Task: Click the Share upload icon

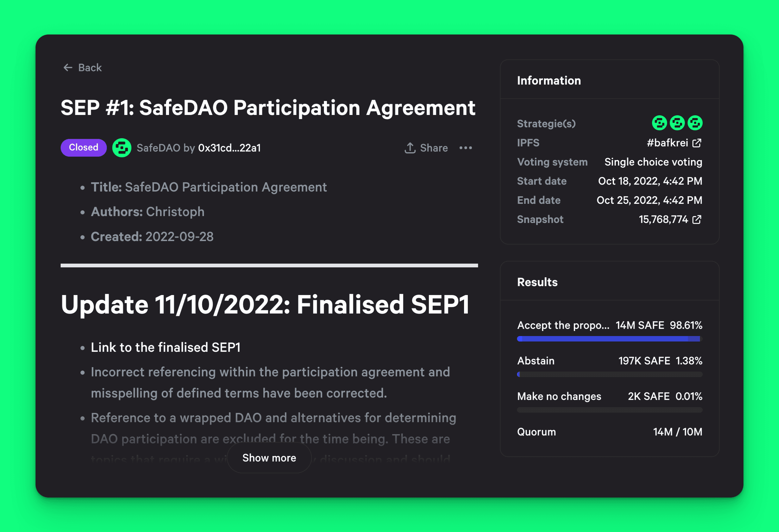Action: (x=410, y=148)
